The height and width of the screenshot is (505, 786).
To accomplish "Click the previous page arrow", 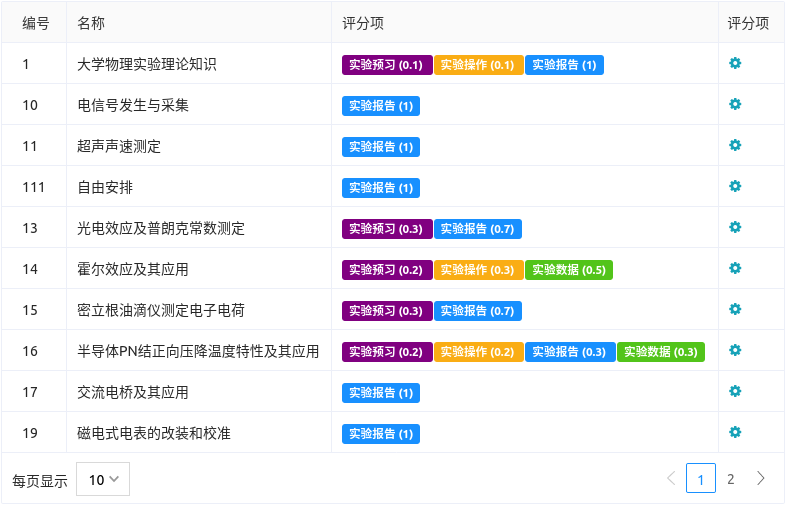I will pyautogui.click(x=671, y=479).
